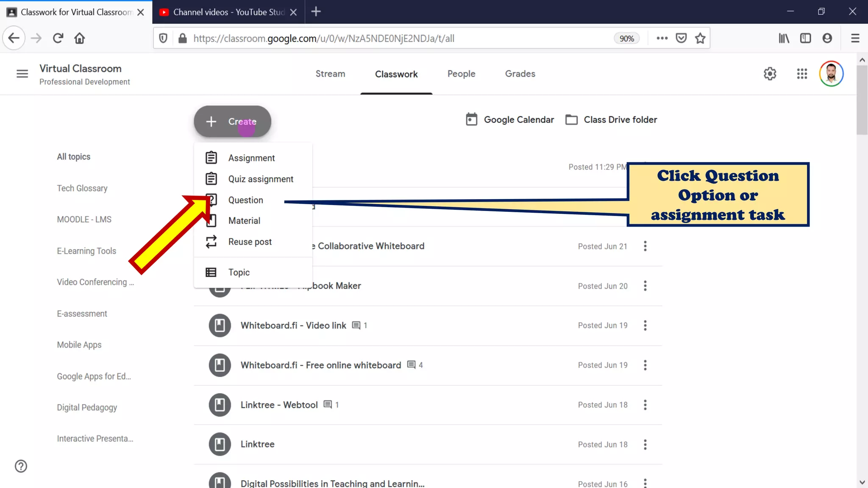Filter by E-Learning Tools topic
This screenshot has width=868, height=488.
point(86,251)
